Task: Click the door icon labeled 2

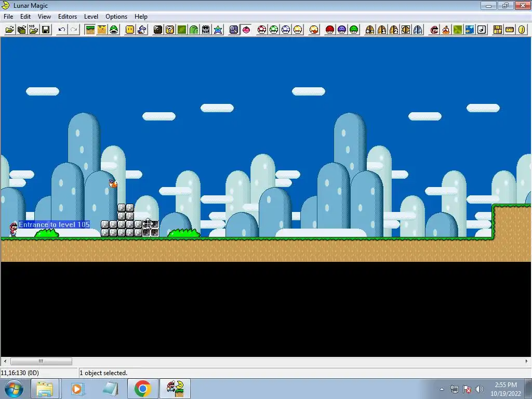Action: [394, 30]
